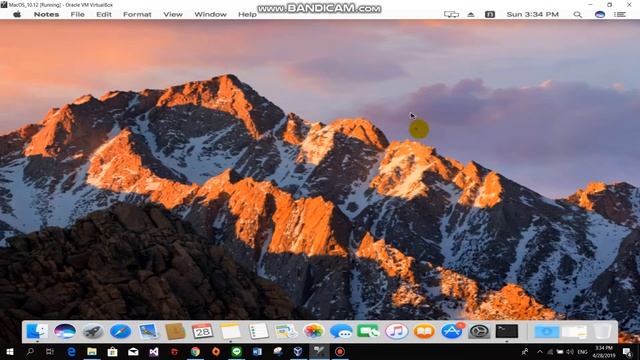This screenshot has width=640, height=360.
Task: Show hidden Windows tray icons chevron
Action: click(540, 351)
